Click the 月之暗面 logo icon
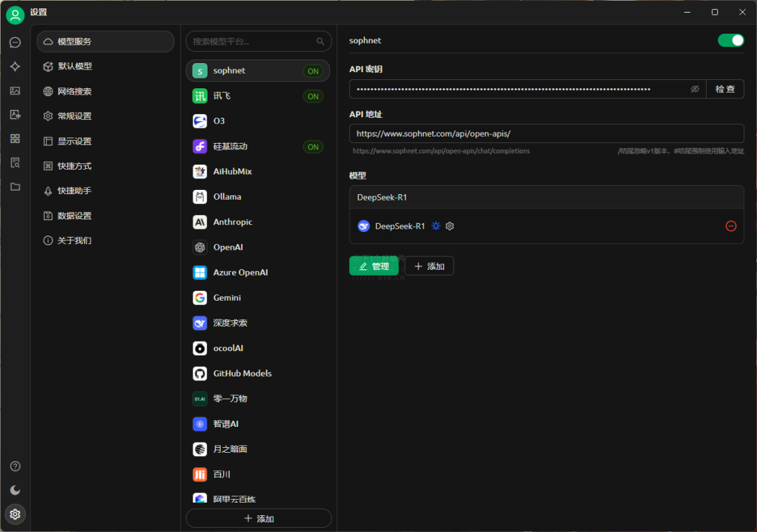The height and width of the screenshot is (532, 757). (200, 449)
